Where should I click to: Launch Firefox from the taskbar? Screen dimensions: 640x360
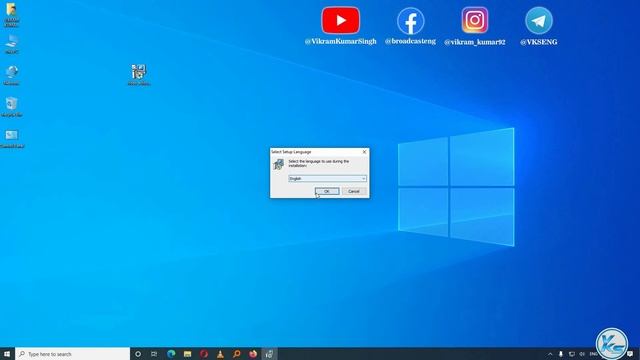tap(253, 354)
